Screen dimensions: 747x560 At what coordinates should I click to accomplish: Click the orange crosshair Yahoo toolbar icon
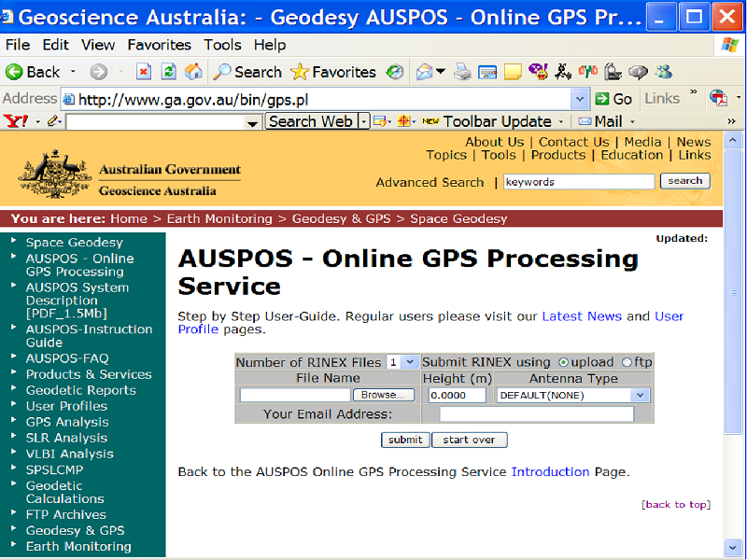click(x=403, y=121)
